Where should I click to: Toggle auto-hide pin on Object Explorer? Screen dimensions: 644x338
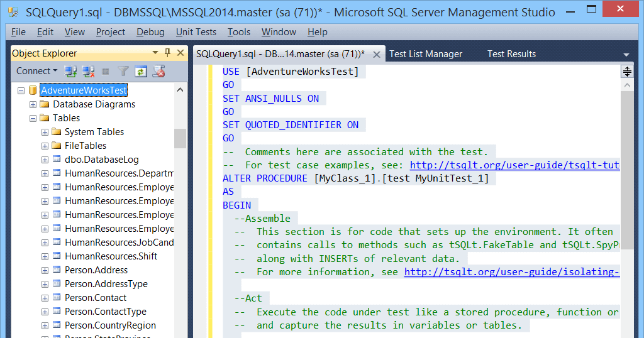(167, 53)
